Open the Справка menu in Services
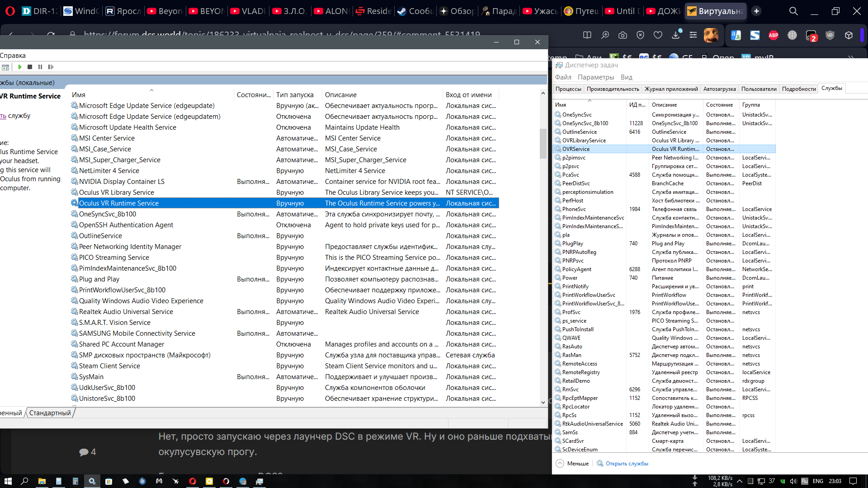 (13, 56)
